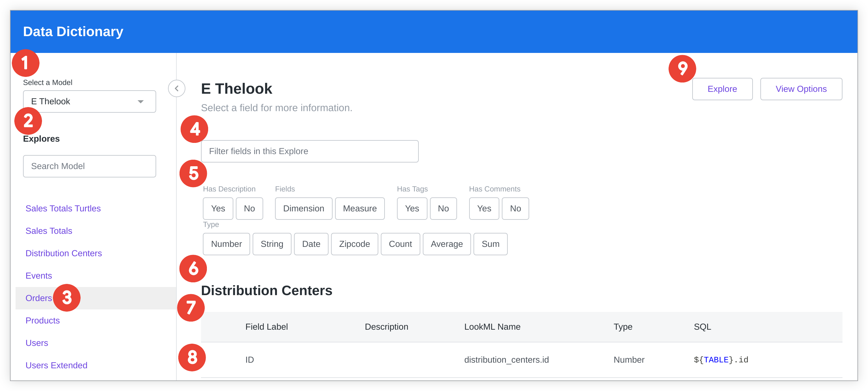
Task: Toggle Has Description Yes filter
Action: click(218, 209)
